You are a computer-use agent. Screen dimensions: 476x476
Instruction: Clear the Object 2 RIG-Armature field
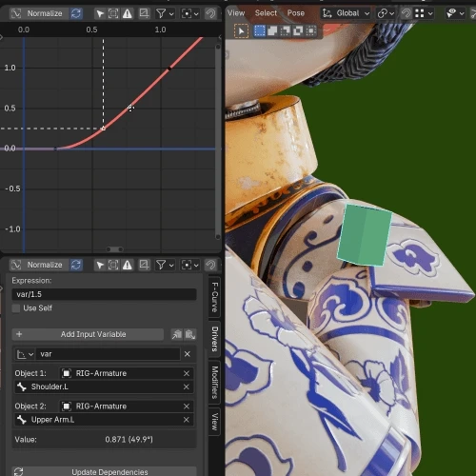(x=187, y=407)
